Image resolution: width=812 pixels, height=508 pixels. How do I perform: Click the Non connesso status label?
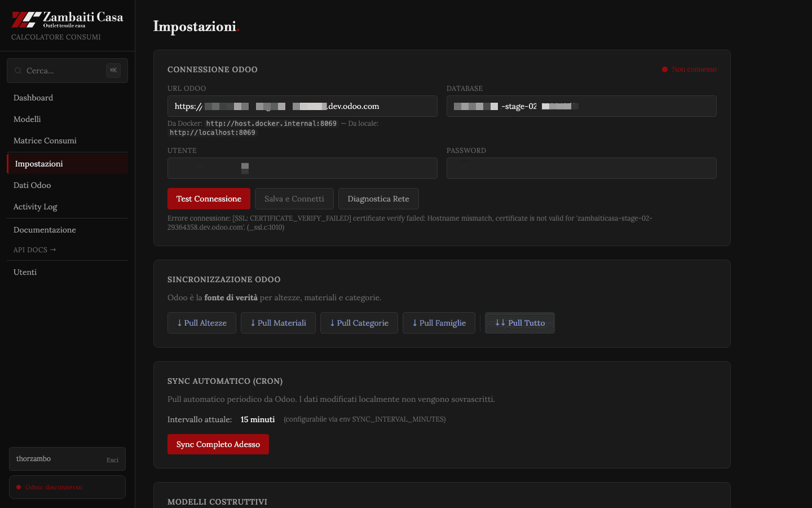[x=689, y=69]
